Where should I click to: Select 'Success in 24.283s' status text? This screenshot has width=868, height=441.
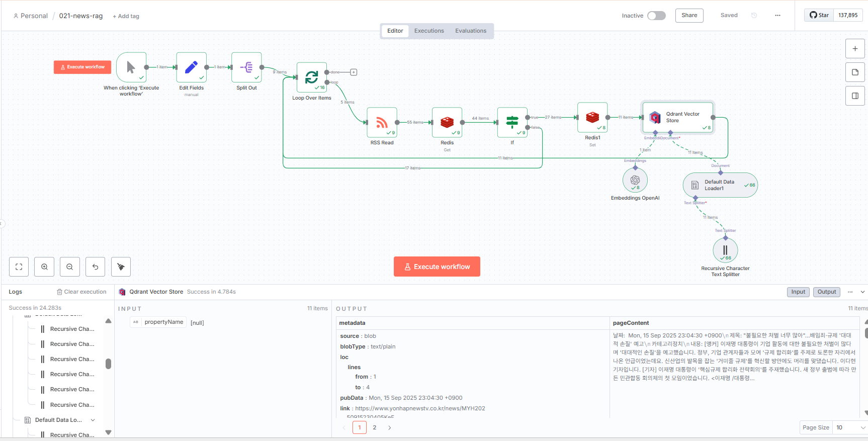pyautogui.click(x=35, y=308)
